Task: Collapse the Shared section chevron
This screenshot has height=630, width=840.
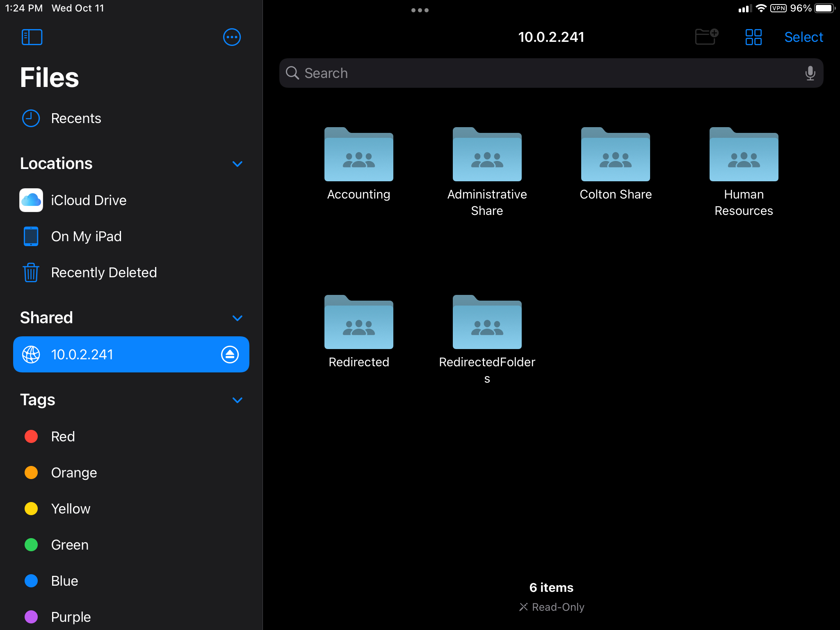Action: [x=237, y=318]
